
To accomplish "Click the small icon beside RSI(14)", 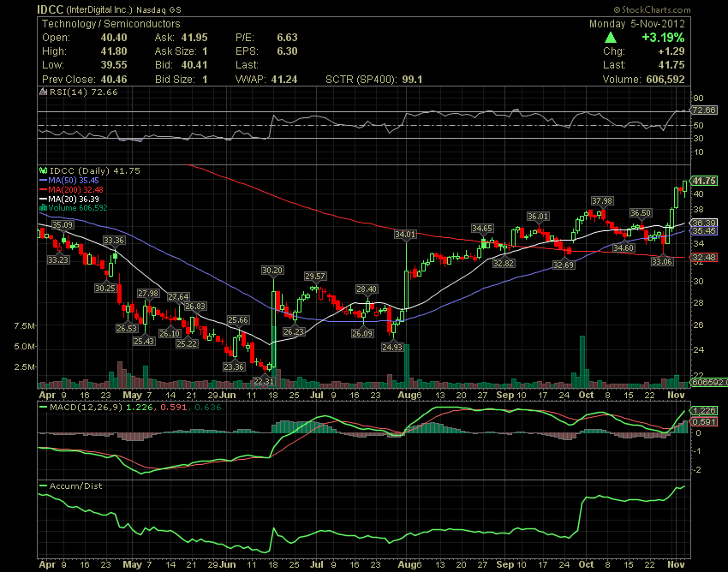I will (43, 92).
